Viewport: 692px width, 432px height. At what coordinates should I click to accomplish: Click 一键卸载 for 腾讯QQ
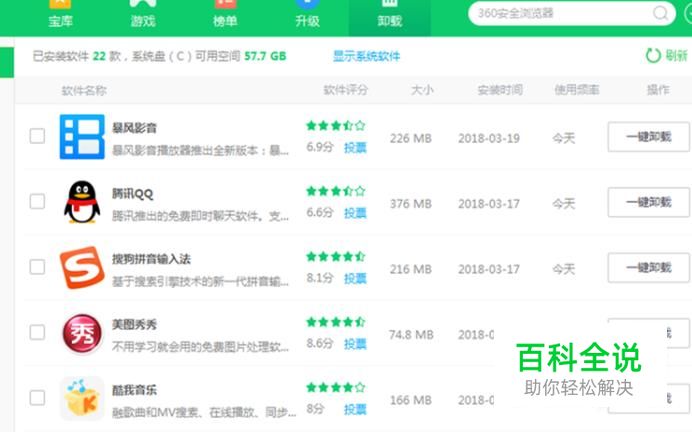[x=648, y=202]
